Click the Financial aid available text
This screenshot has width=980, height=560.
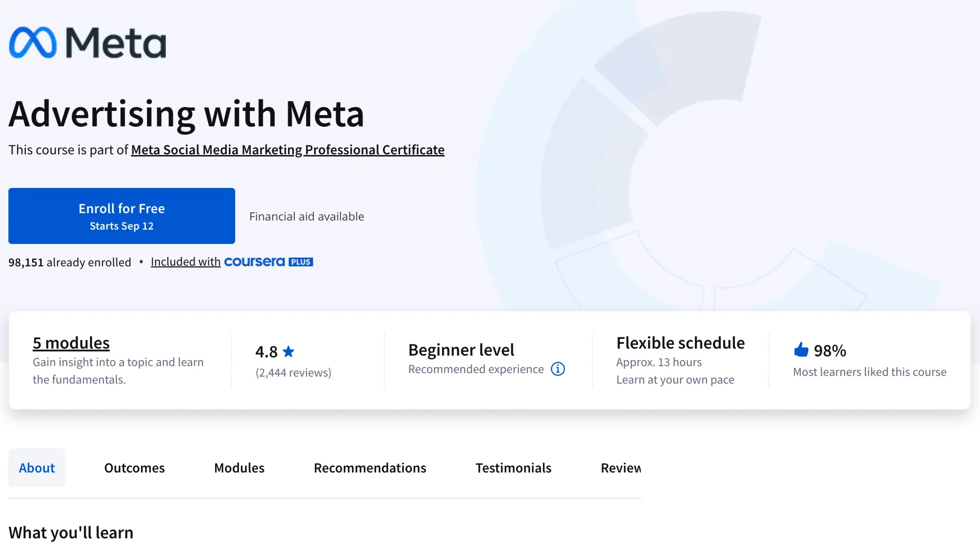[307, 216]
